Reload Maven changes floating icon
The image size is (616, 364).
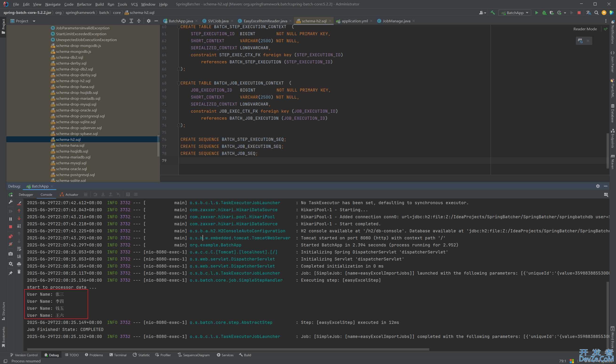(580, 41)
